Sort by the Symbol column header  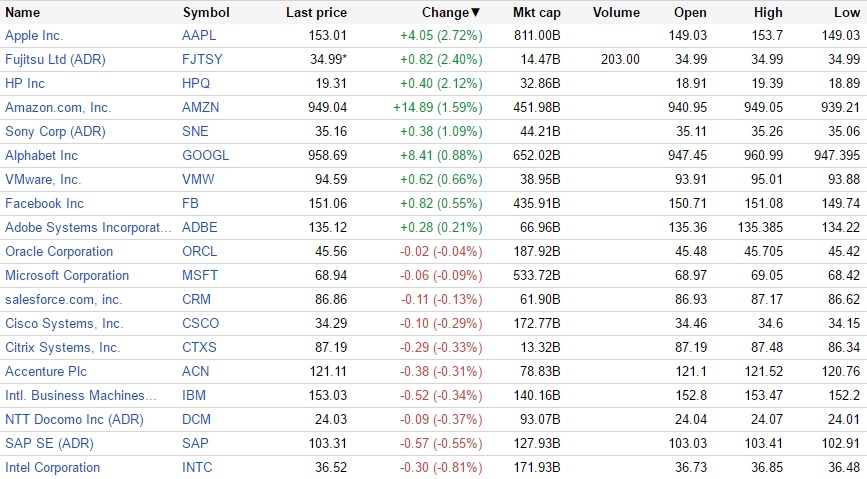[206, 13]
